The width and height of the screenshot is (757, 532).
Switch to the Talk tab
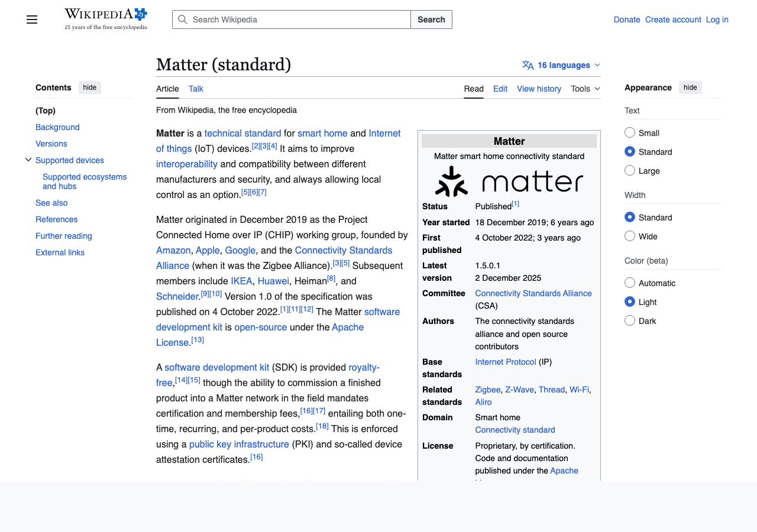(195, 89)
